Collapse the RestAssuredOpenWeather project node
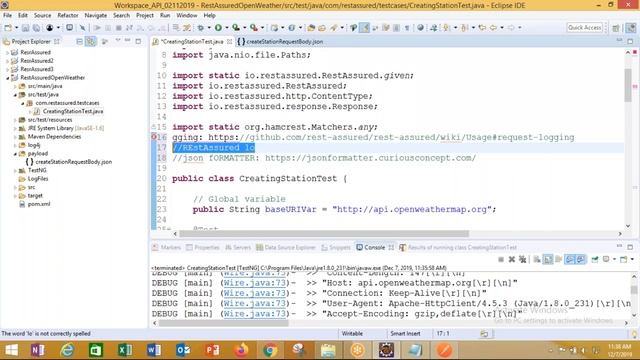The image size is (640, 360). 7,78
